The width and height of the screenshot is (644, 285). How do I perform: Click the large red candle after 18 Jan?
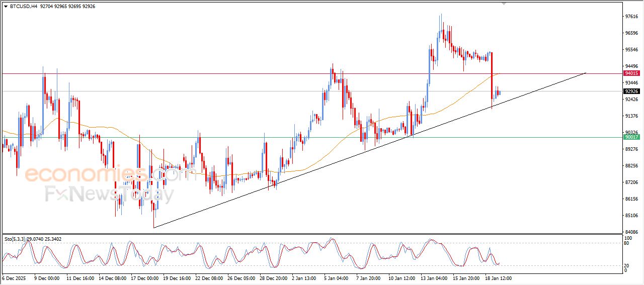[x=492, y=75]
